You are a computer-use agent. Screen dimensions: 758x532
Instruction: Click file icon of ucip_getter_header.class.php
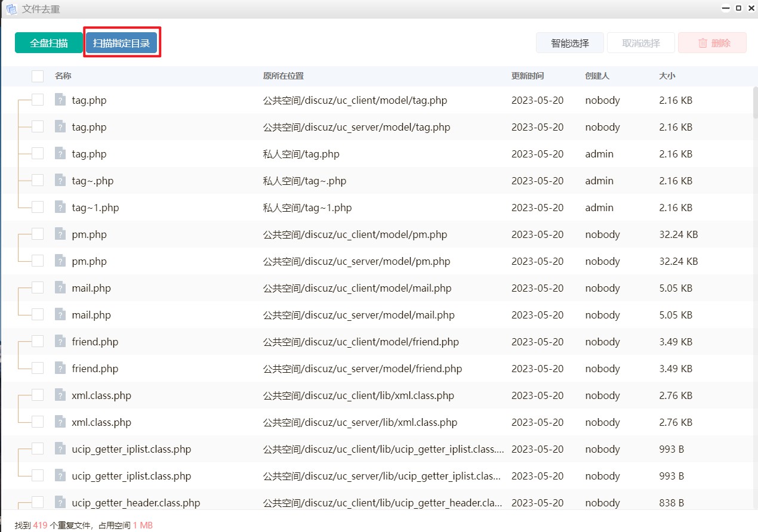coord(60,502)
